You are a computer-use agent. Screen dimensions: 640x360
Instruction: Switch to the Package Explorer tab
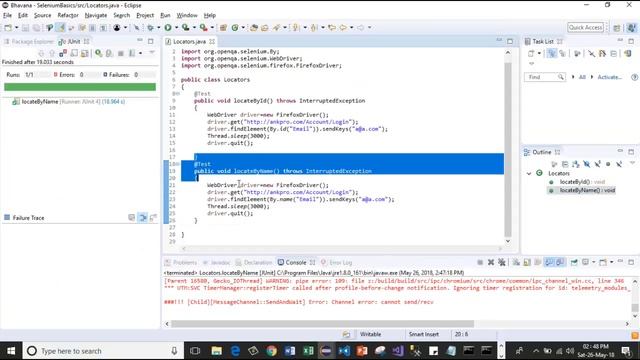click(x=29, y=41)
